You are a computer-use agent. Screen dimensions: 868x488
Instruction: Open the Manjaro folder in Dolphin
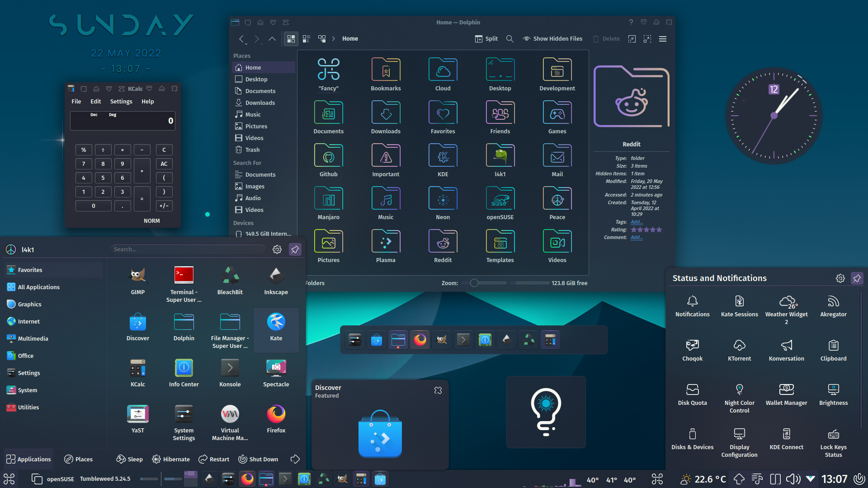click(x=328, y=203)
